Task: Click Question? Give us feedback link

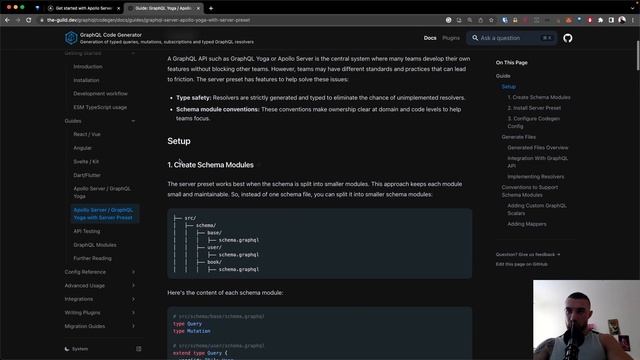Action: click(x=528, y=254)
